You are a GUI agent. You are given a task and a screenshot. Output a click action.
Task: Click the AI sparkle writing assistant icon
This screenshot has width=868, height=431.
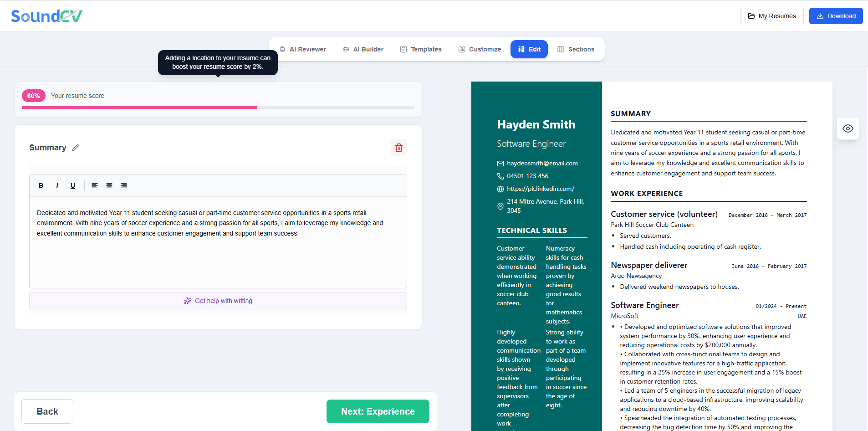click(187, 301)
